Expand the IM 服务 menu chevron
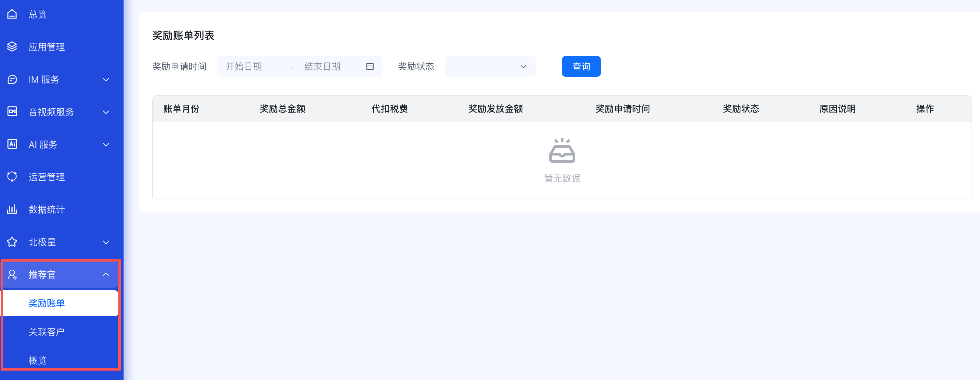This screenshot has width=980, height=380. pyautogui.click(x=106, y=80)
